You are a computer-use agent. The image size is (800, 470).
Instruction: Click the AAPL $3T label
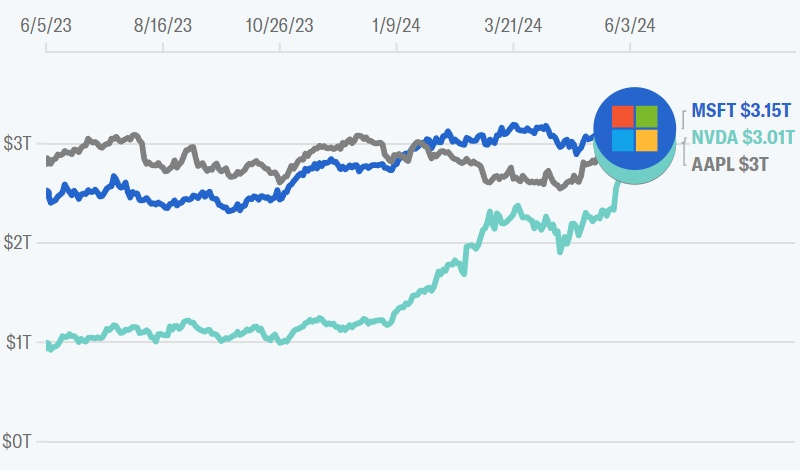tap(729, 164)
